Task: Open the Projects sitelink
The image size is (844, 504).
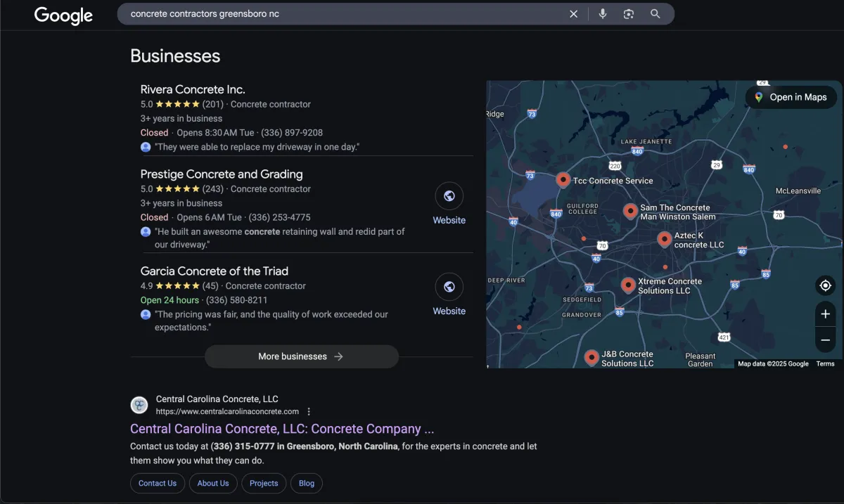Action: pyautogui.click(x=264, y=484)
